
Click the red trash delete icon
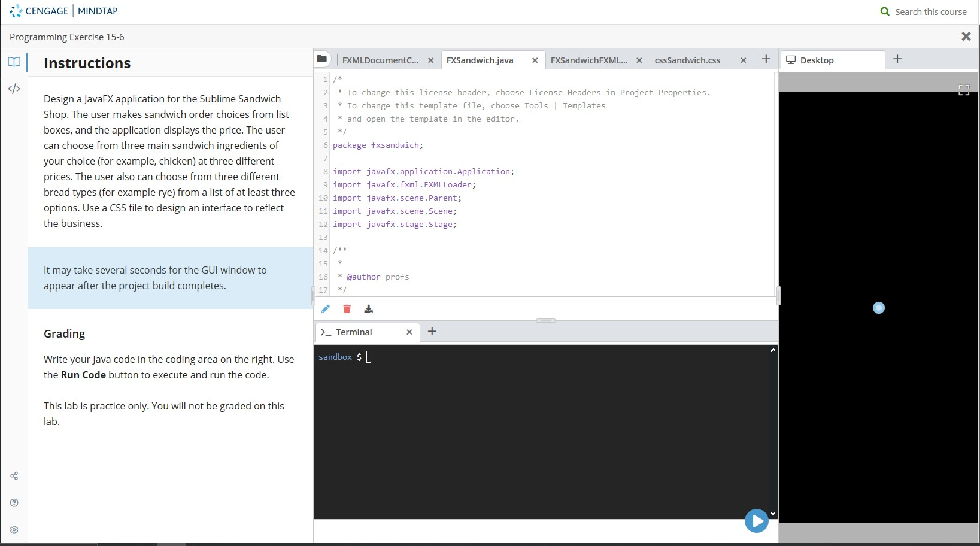coord(347,309)
